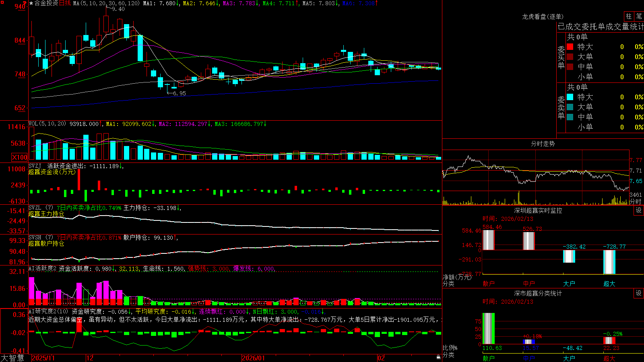Click 散户持仓: 99.130 value

(151, 238)
